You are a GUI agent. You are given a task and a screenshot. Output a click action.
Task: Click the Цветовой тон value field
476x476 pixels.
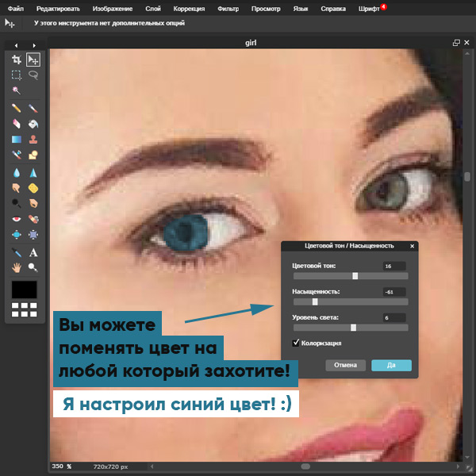tap(393, 266)
